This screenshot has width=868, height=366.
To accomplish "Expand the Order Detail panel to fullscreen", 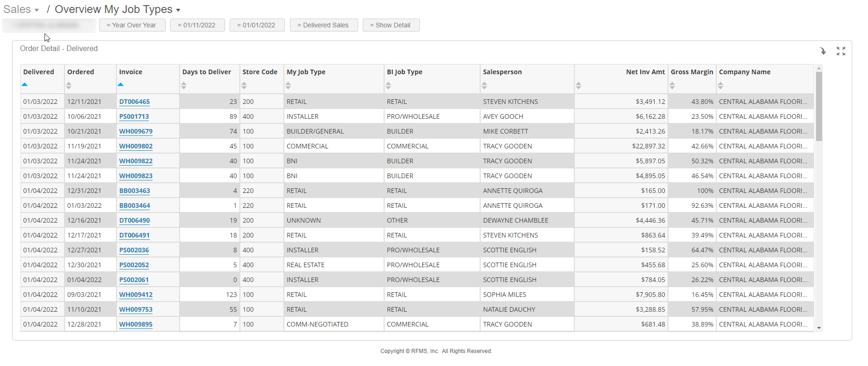I will coord(841,51).
